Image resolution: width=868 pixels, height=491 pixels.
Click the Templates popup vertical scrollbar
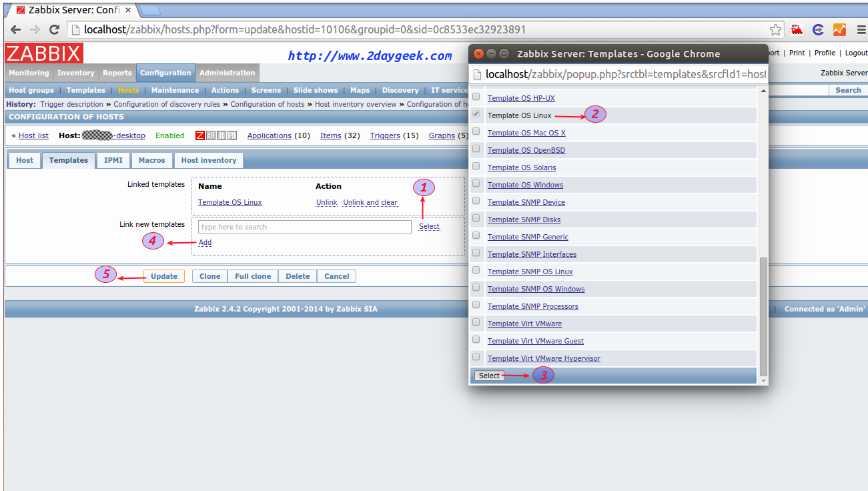click(x=763, y=318)
